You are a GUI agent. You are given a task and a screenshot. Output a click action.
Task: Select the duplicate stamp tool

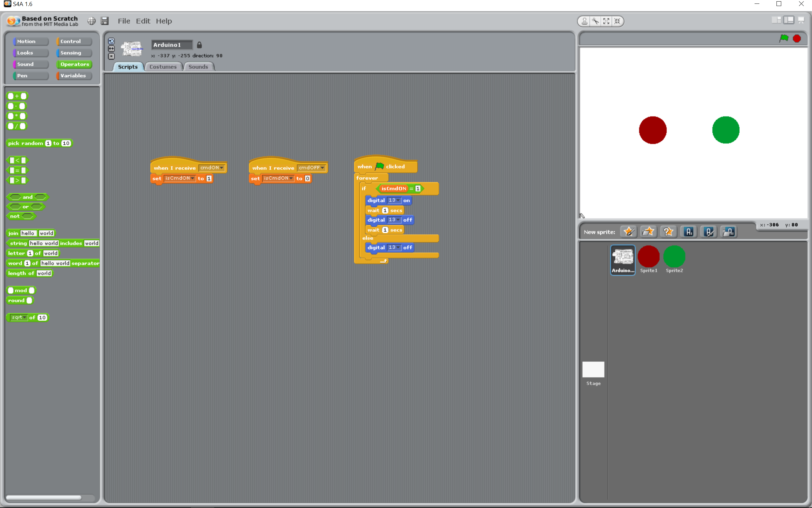585,21
